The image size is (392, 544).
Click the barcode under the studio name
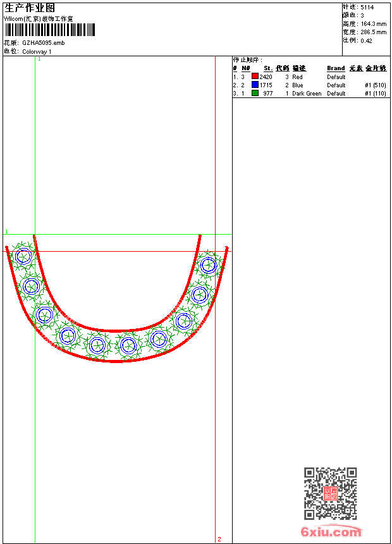pyautogui.click(x=49, y=30)
